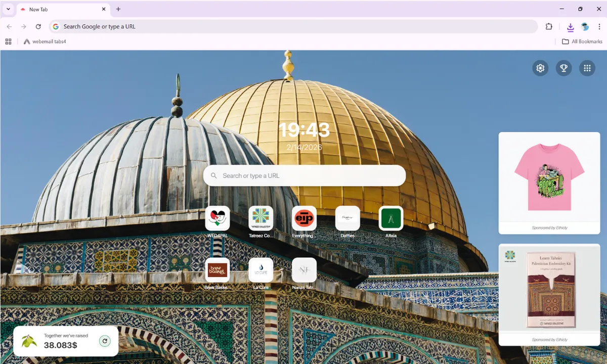Screen dimensions: 607x364
Task: Click the 2/14/2026 date text
Action: click(305, 148)
